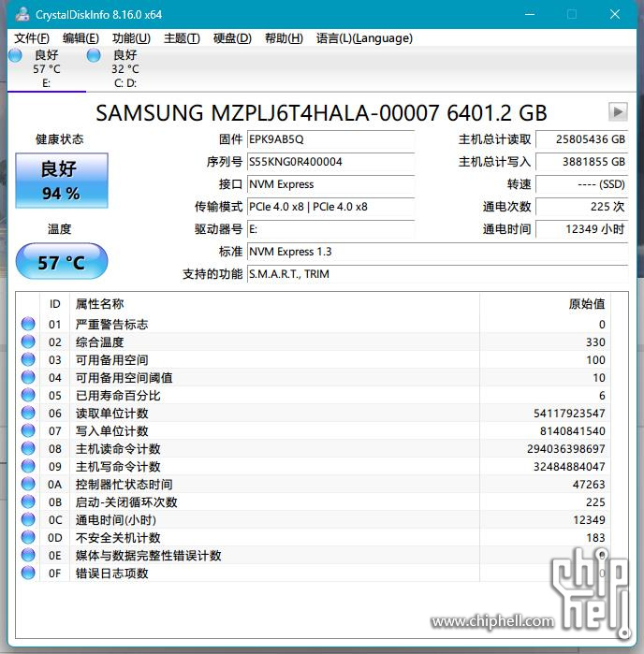Click the drive letter field E:
The height and width of the screenshot is (654, 644).
coord(330,229)
